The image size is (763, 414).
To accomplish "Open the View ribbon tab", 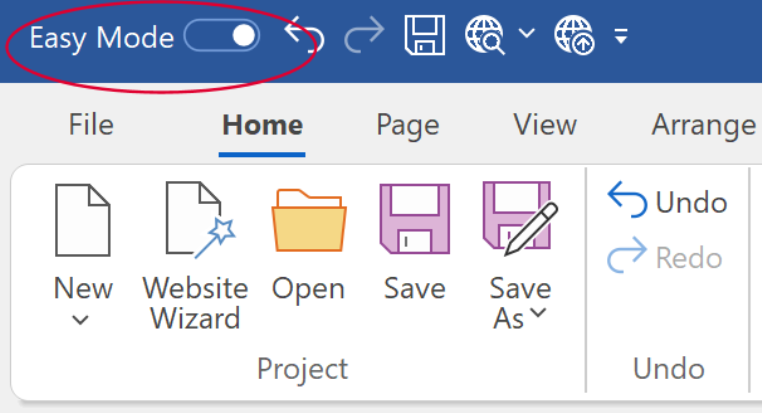I will tap(545, 125).
